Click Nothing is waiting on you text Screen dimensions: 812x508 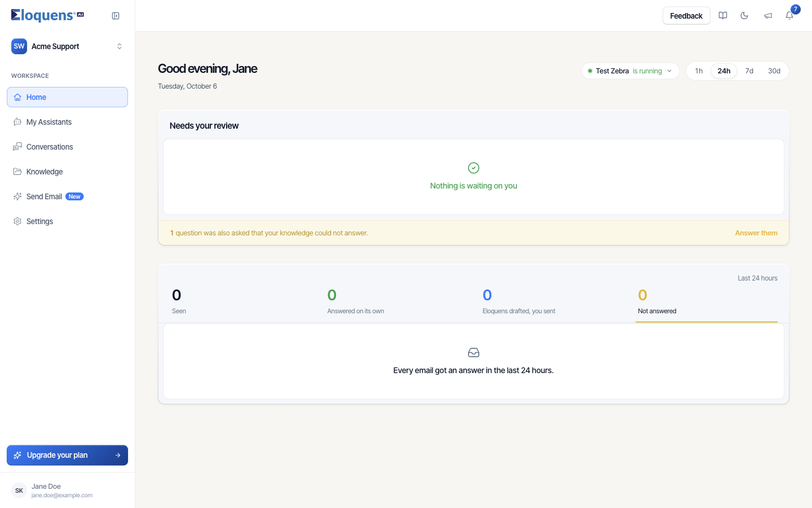(474, 186)
